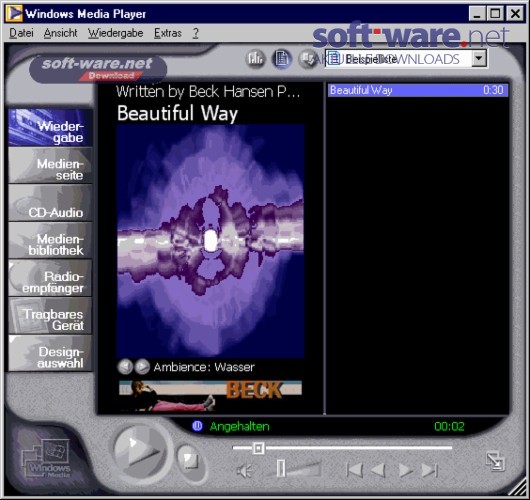The height and width of the screenshot is (500, 530).
Task: Expand the Beispielliste playlist dropdown
Action: point(479,58)
